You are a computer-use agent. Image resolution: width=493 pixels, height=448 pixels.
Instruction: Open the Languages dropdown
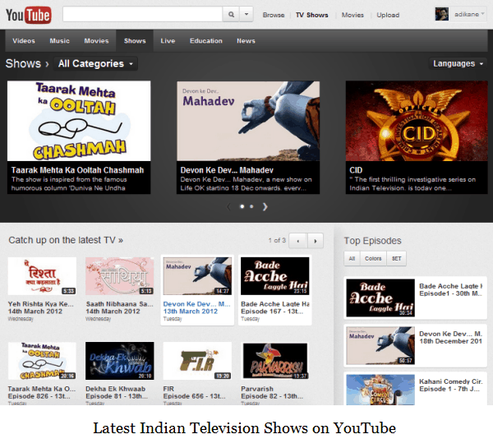point(458,63)
